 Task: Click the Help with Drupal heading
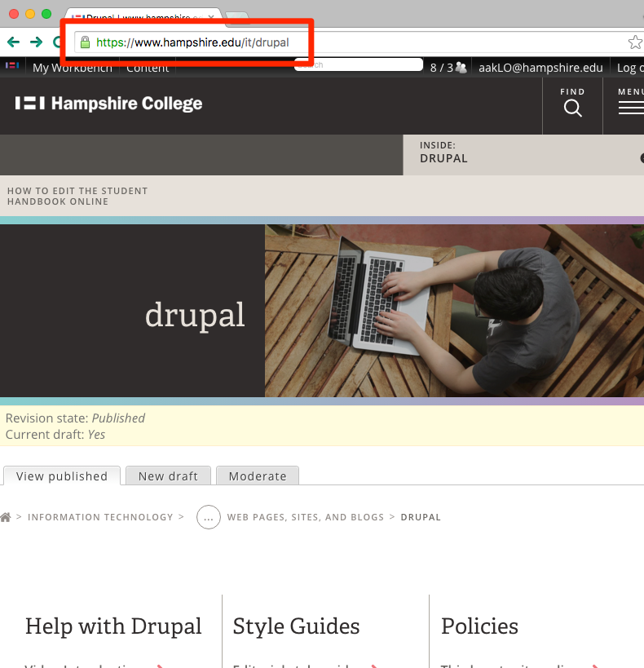[113, 626]
